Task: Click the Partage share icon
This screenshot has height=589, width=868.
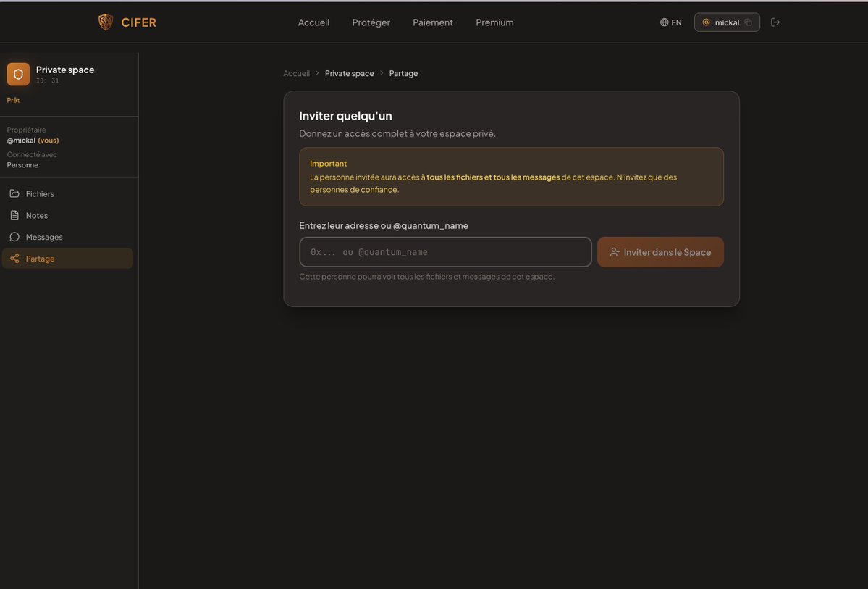Action: pyautogui.click(x=14, y=258)
